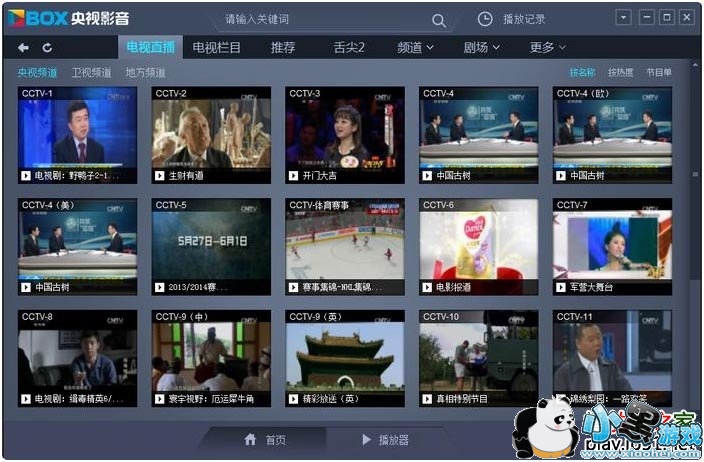Click the home icon for 首页
The width and height of the screenshot is (704, 462).
pos(251,439)
